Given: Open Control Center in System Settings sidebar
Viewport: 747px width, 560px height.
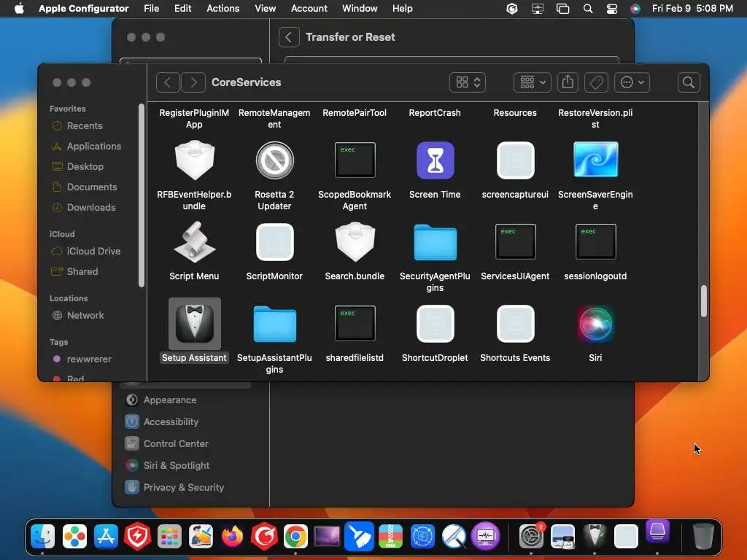Looking at the screenshot, I should 176,444.
